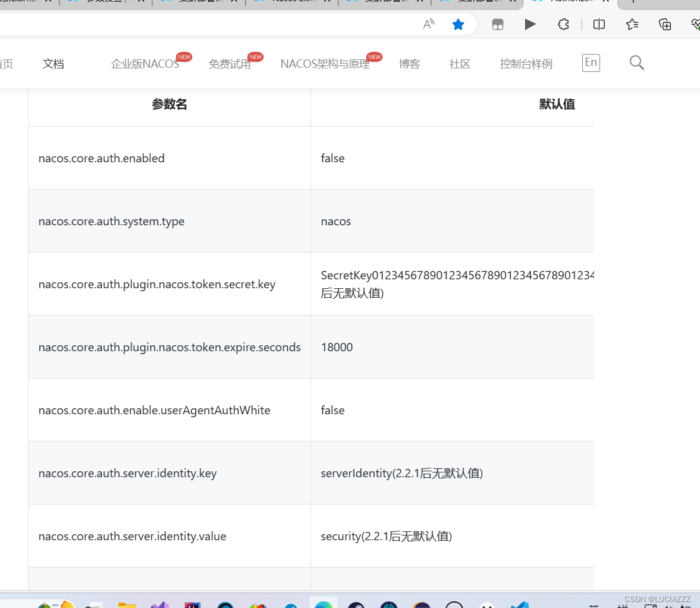
Task: Click the 18000 default value
Action: tap(337, 347)
